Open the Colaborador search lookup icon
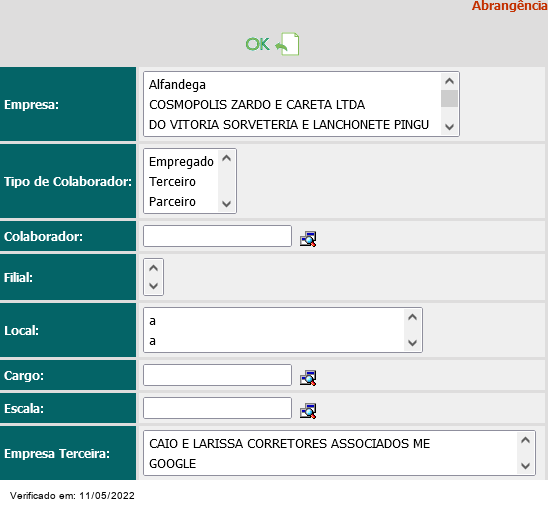This screenshot has height=510, width=548. coord(308,239)
